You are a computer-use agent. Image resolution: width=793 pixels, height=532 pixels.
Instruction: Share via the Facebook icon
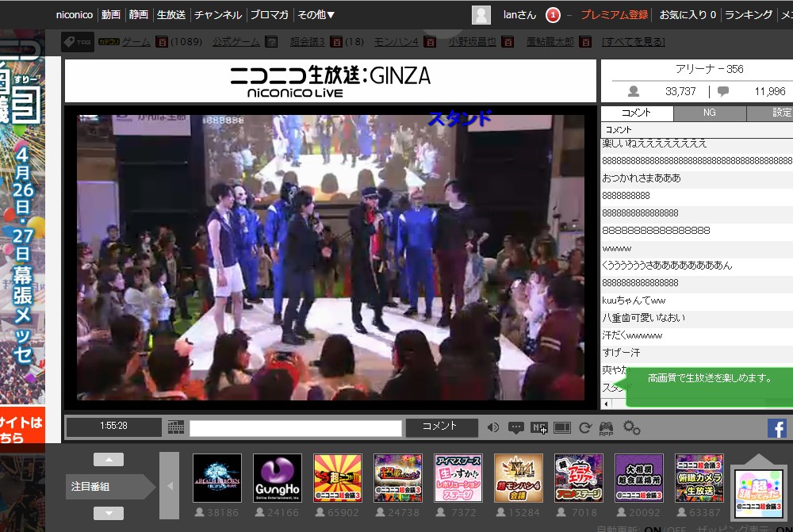pyautogui.click(x=777, y=428)
